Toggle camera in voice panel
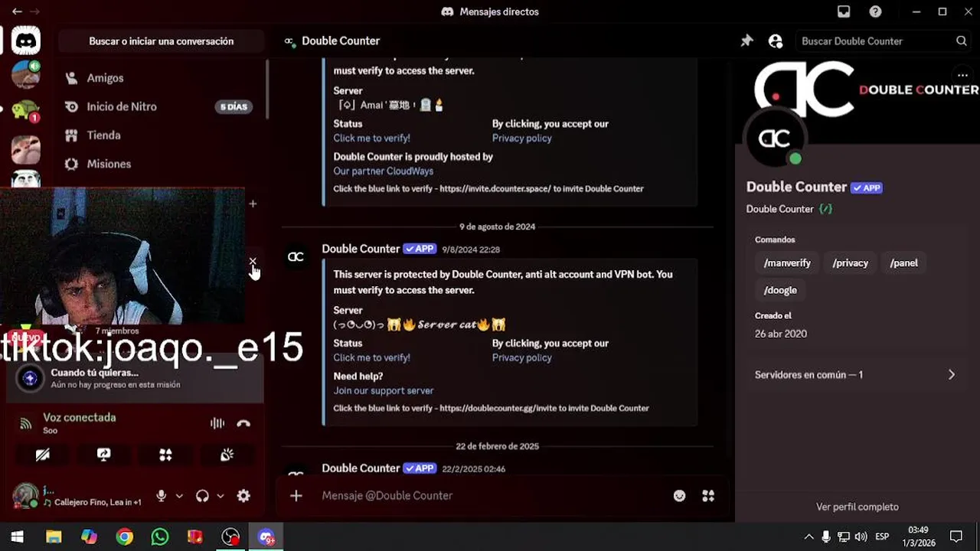Viewport: 980px width, 551px height. [43, 455]
